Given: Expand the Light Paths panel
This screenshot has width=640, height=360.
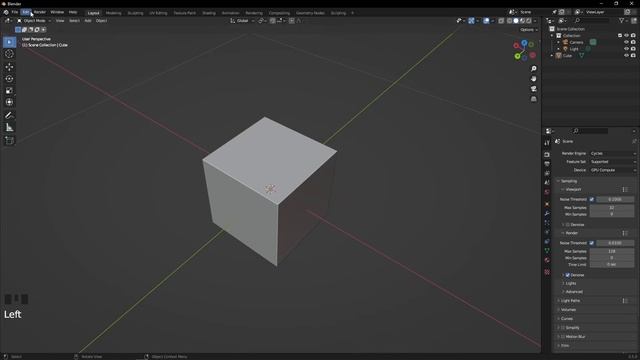Looking at the screenshot, I should pyautogui.click(x=569, y=300).
